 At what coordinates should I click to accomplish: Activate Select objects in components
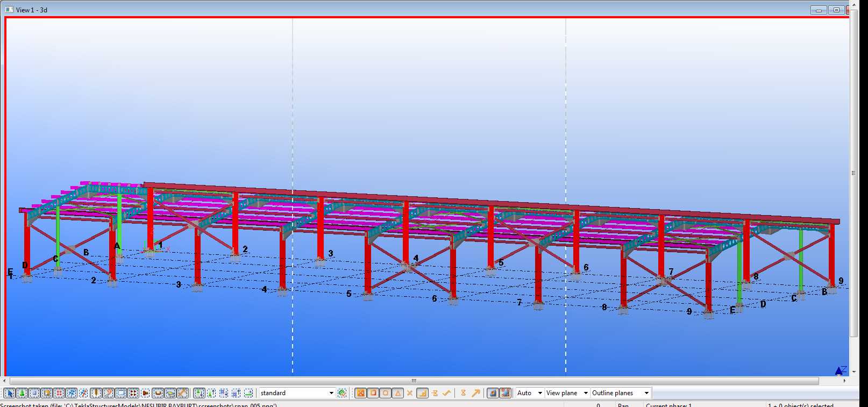(211, 393)
